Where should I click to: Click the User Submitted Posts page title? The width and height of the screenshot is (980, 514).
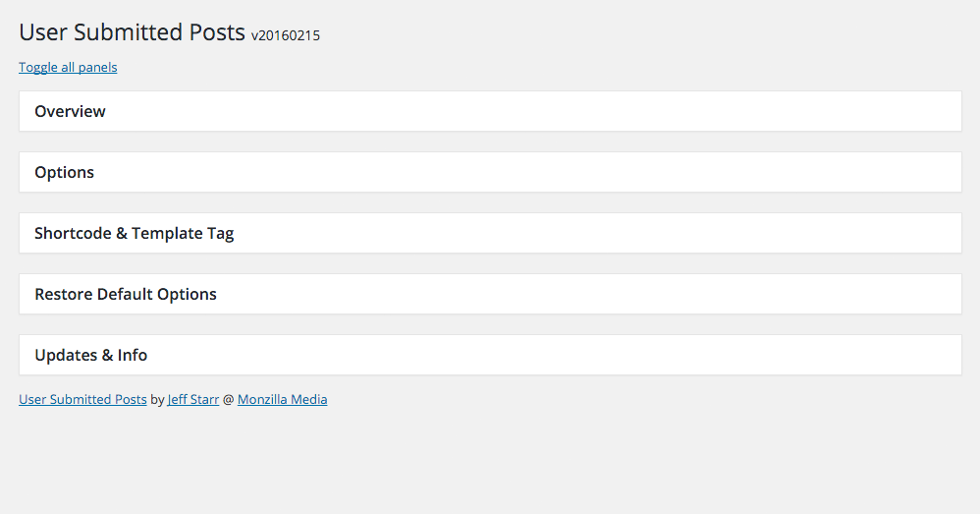132,32
